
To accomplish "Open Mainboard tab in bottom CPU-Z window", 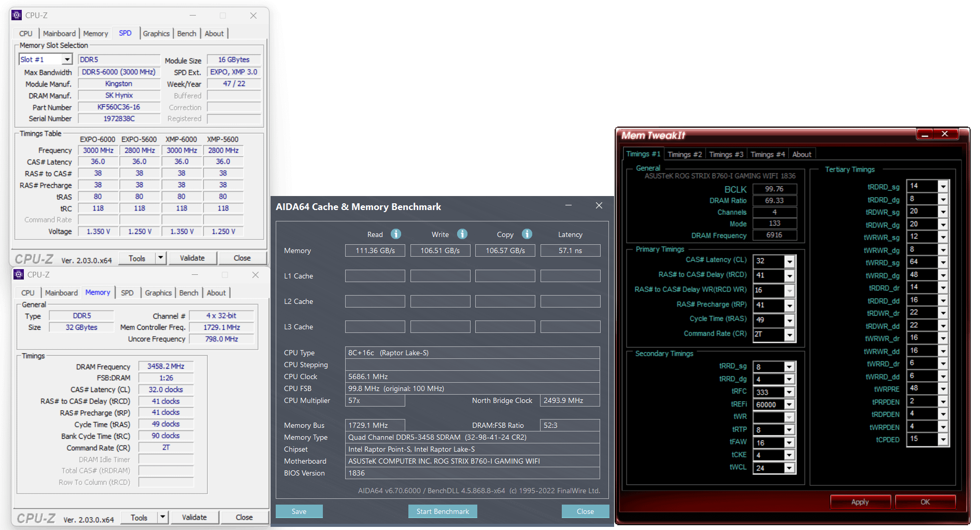I will (x=61, y=292).
